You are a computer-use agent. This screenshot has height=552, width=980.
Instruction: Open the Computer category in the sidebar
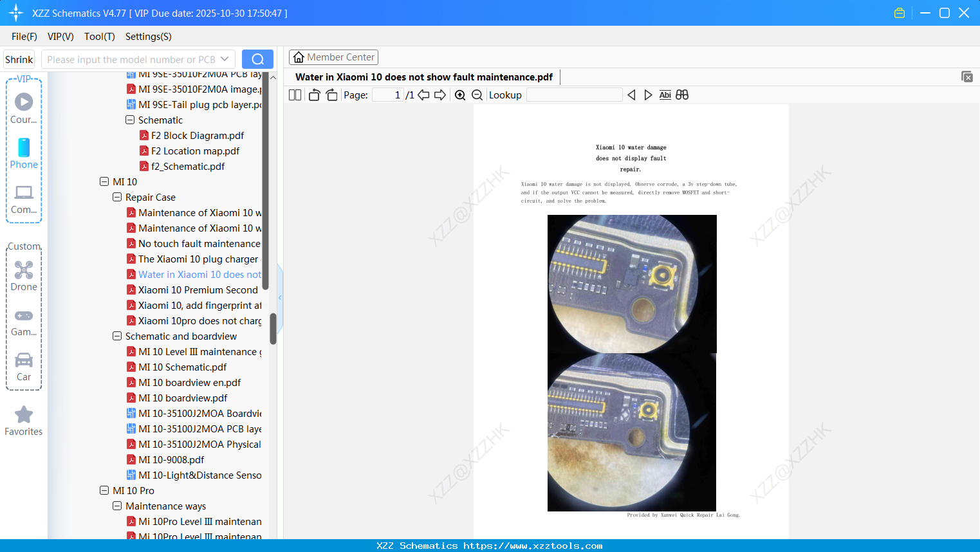click(24, 199)
